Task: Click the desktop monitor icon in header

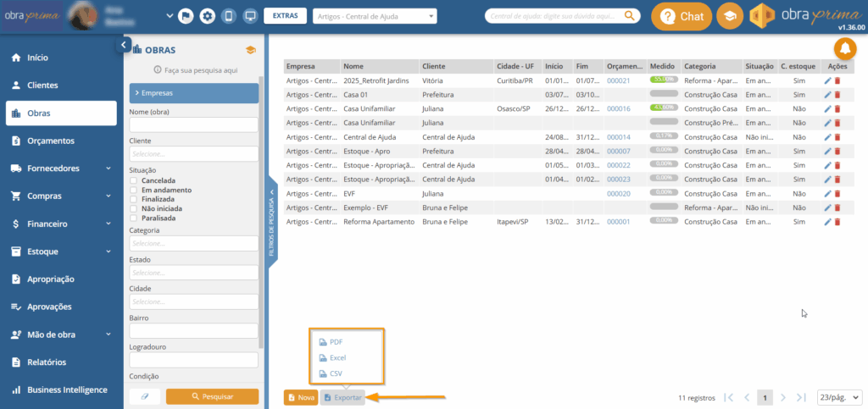Action: 250,16
